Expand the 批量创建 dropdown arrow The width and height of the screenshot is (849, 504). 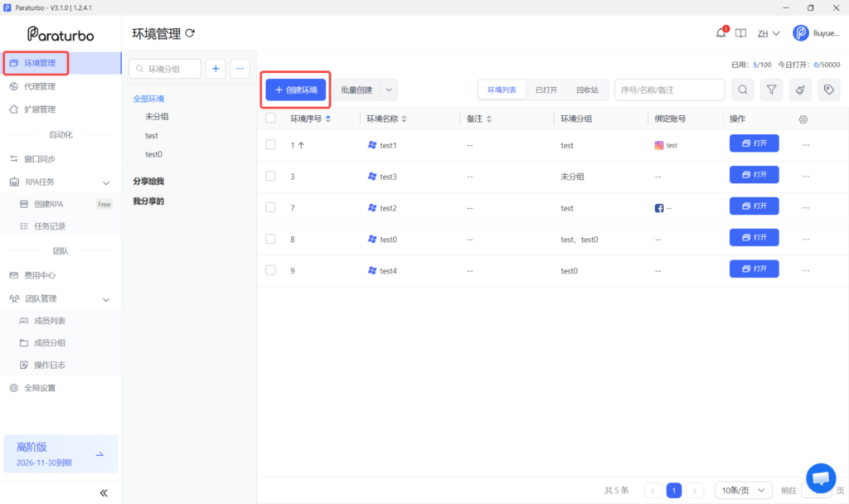[x=389, y=90]
